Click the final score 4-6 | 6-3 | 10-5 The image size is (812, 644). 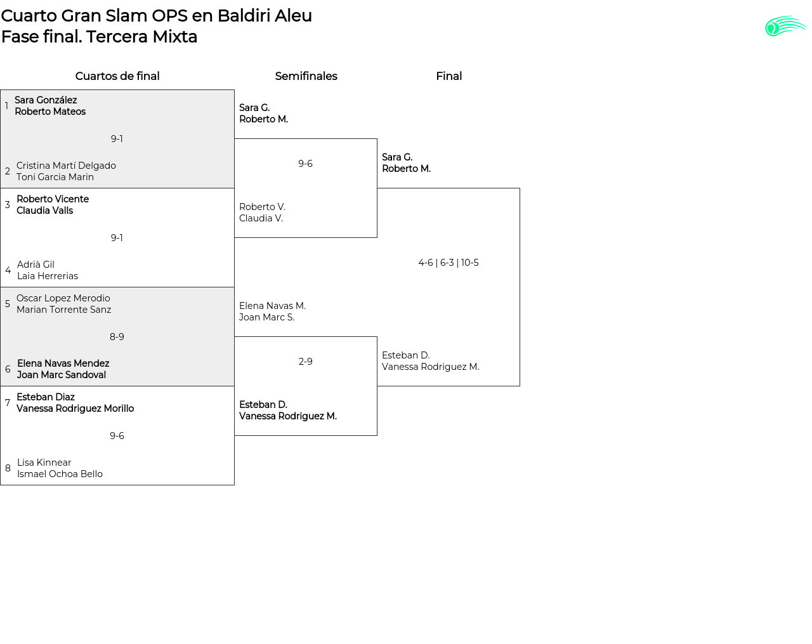click(449, 263)
